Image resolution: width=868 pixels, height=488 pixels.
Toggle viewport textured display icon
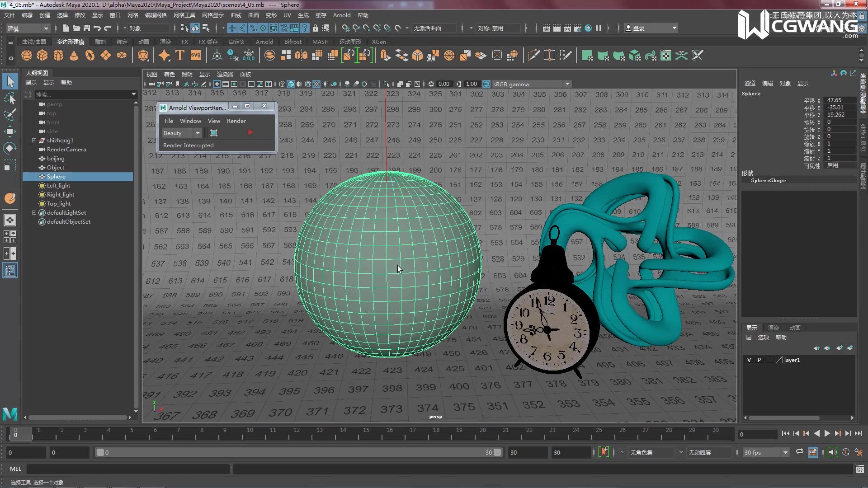(x=316, y=84)
